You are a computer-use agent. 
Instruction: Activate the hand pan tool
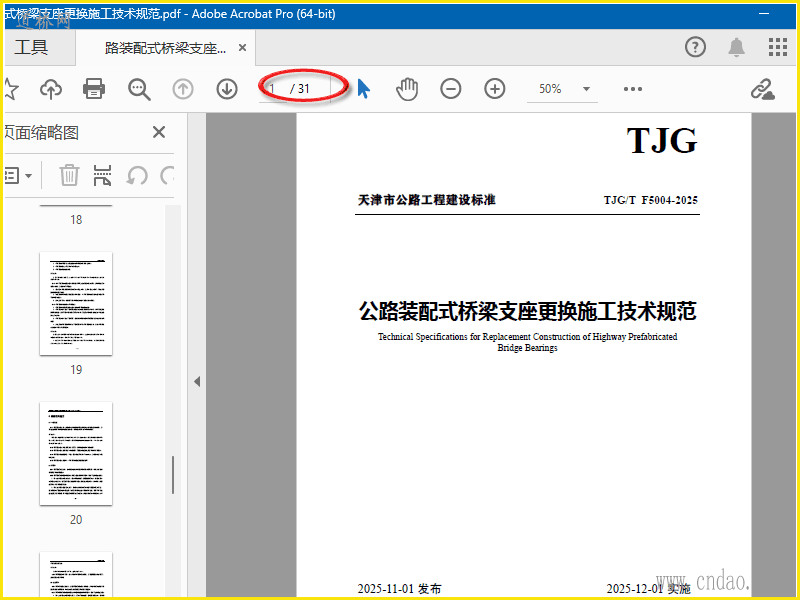[407, 89]
